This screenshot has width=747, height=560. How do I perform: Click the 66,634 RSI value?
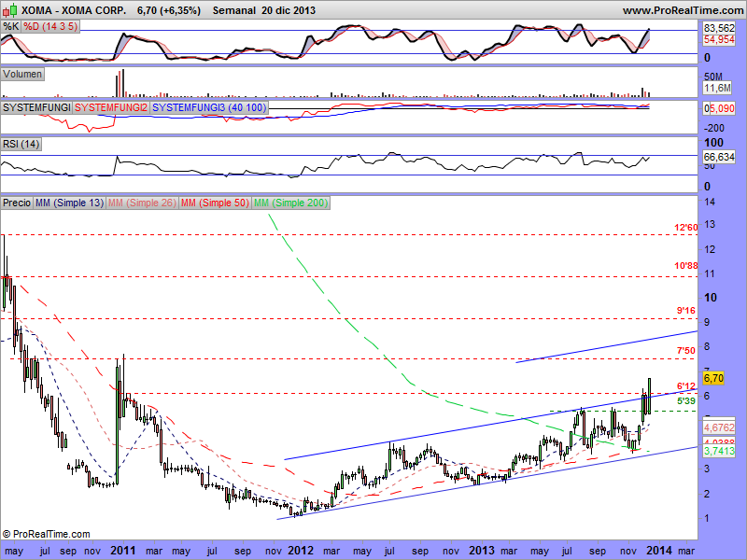point(719,157)
